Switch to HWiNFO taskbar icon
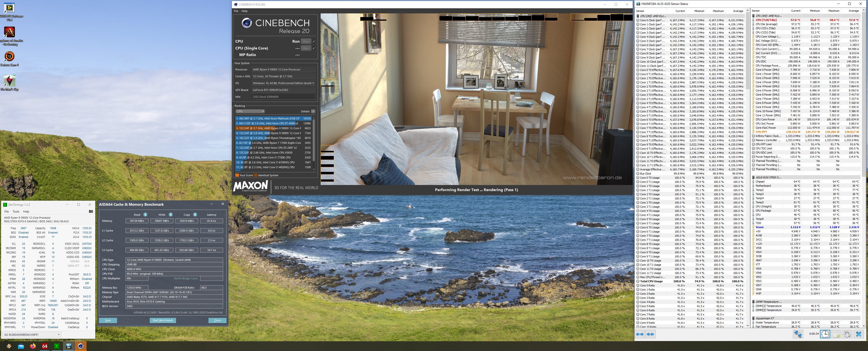 point(69,346)
